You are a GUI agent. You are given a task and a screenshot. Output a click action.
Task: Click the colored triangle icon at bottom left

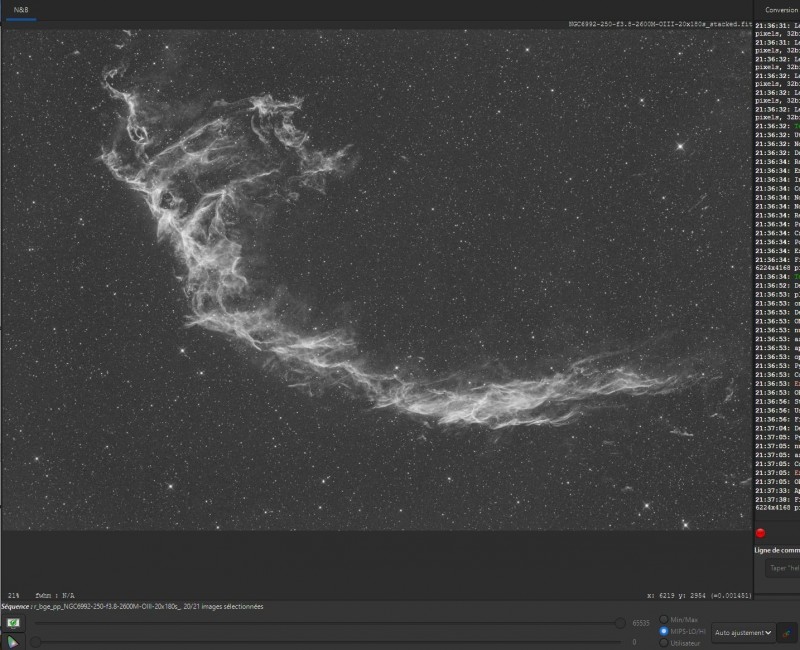coord(13,642)
